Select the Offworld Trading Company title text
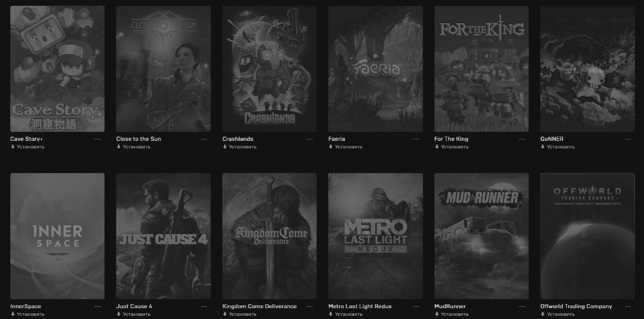This screenshot has width=644, height=319. (576, 306)
